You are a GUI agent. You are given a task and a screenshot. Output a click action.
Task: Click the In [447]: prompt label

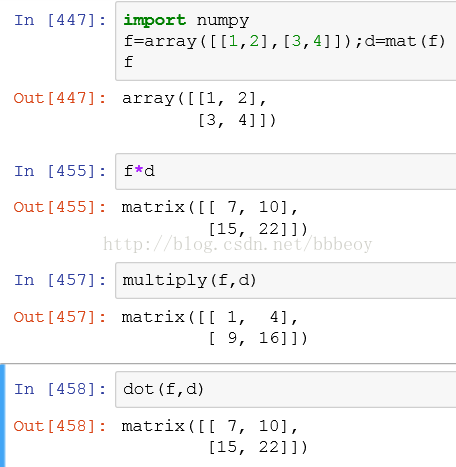(60, 20)
